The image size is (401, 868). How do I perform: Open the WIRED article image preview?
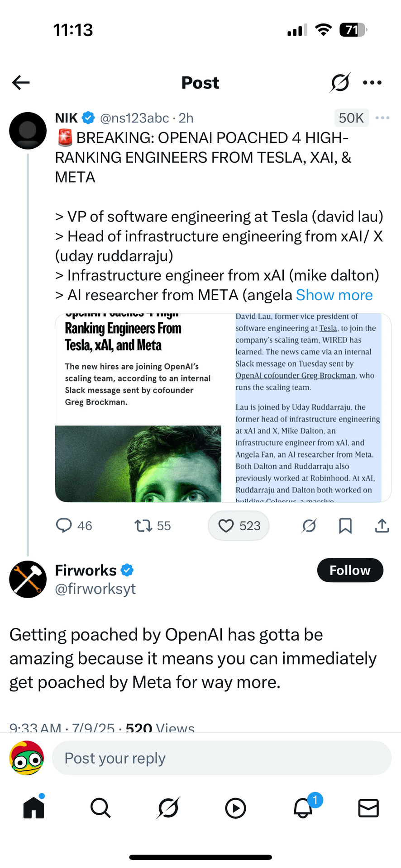click(223, 408)
